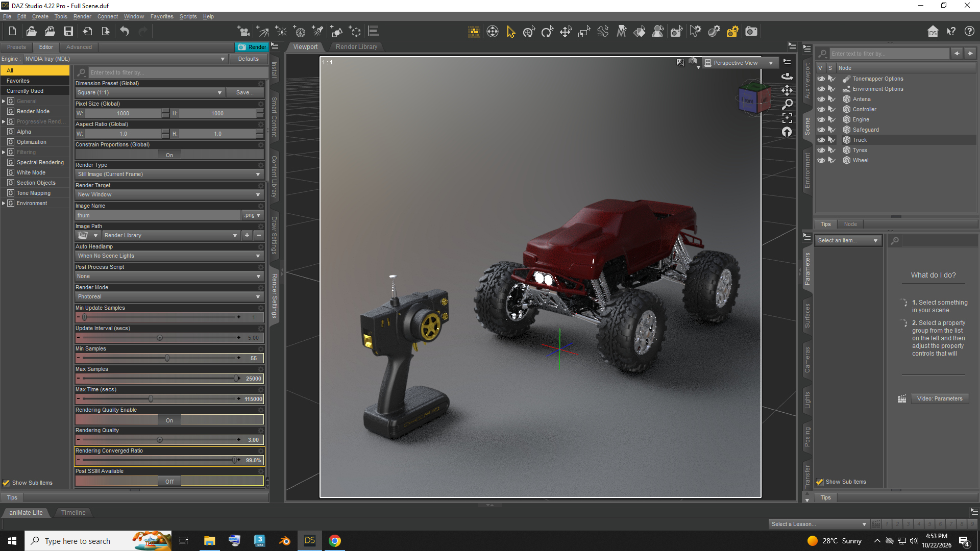This screenshot has height=551, width=980.
Task: Click the viewport Orbit camera icon
Action: 787,76
